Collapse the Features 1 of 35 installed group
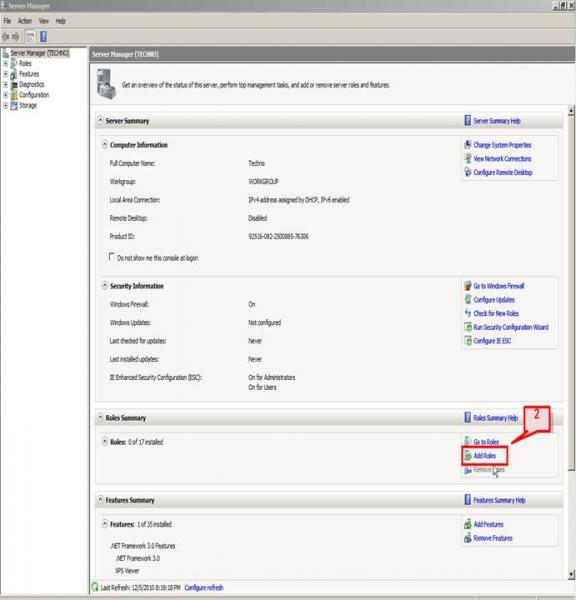Screen dimensions: 576x600 click(105, 524)
